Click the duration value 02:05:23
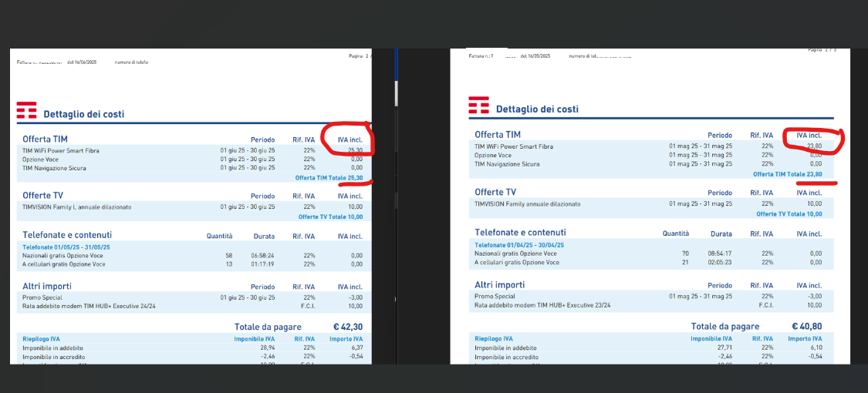The image size is (868, 393). pos(720,262)
